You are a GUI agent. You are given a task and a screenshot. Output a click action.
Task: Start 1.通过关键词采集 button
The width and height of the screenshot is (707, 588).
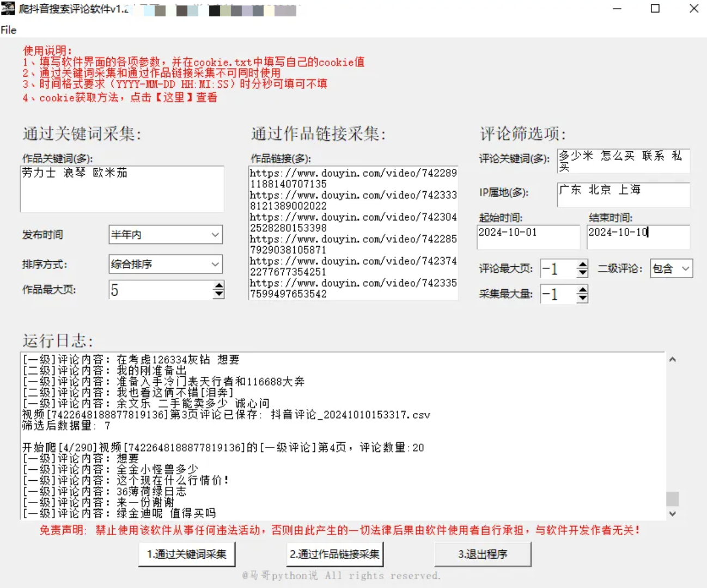click(187, 554)
